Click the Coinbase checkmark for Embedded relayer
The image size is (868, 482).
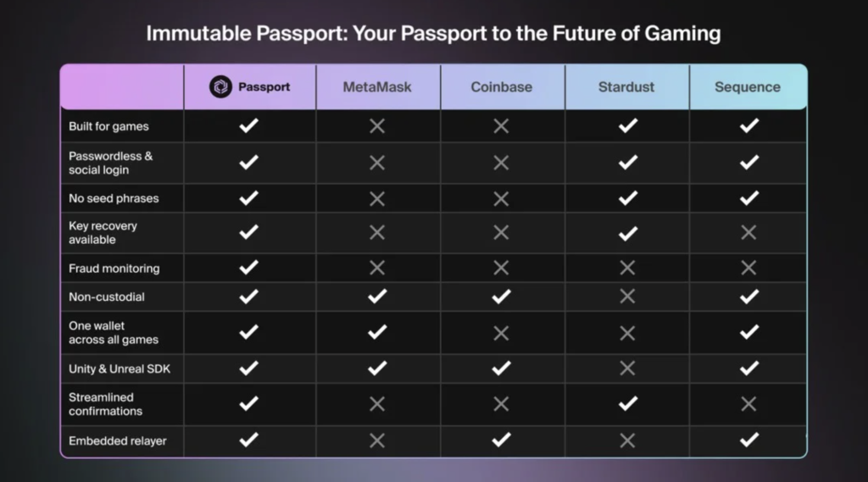(501, 440)
